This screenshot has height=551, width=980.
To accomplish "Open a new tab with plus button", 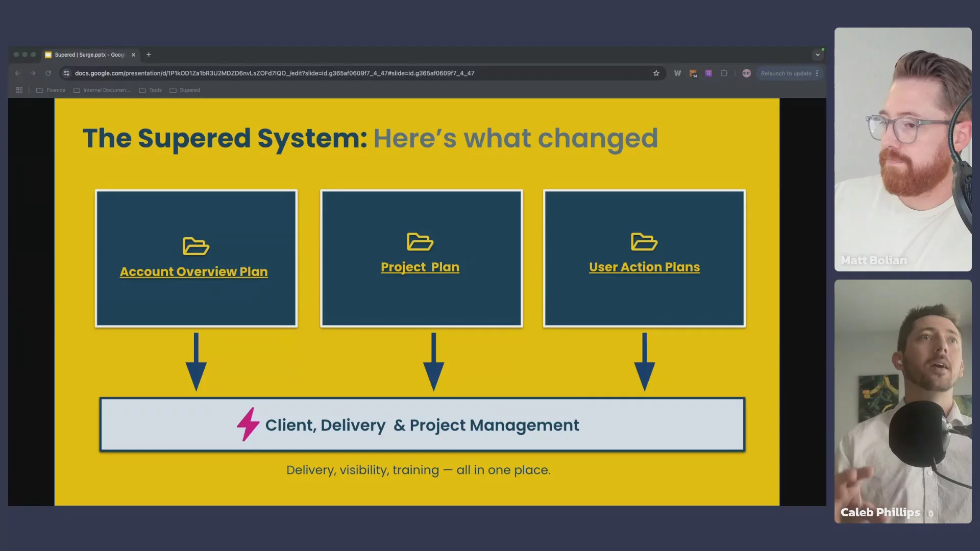I will [149, 55].
